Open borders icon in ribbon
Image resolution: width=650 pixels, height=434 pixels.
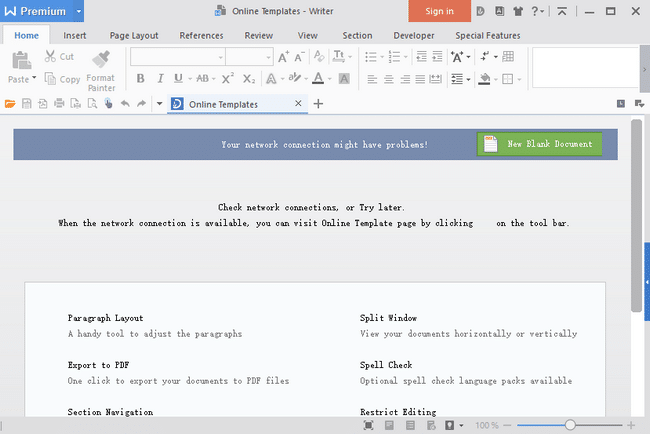pyautogui.click(x=507, y=79)
